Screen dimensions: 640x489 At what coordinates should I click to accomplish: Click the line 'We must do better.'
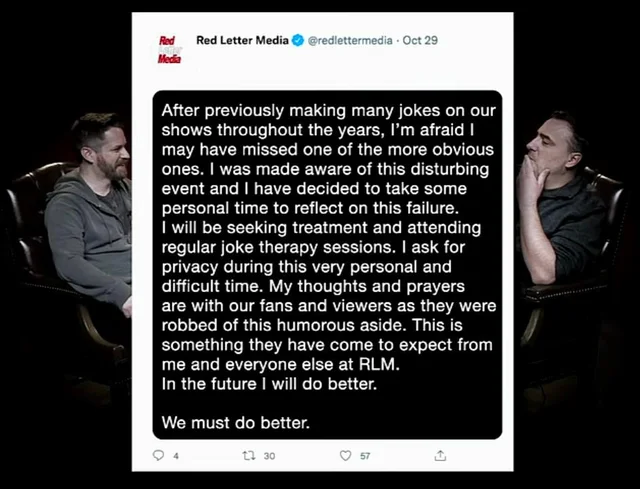click(236, 422)
